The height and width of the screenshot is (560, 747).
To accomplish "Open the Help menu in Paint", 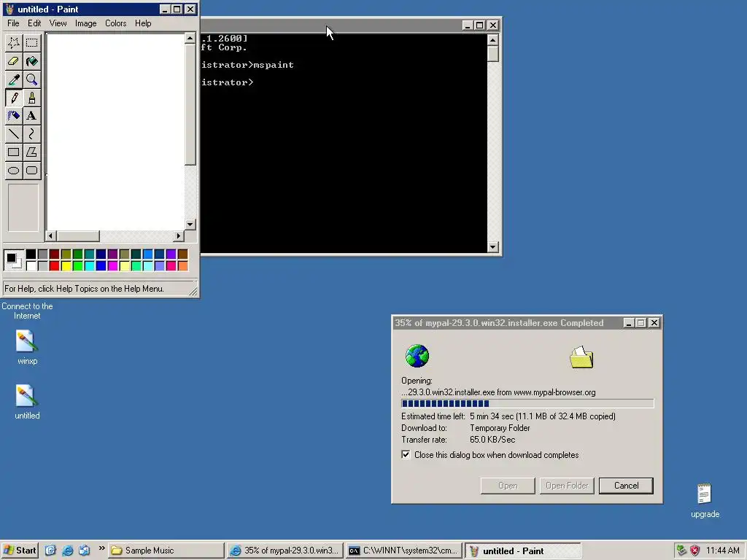I will point(143,23).
